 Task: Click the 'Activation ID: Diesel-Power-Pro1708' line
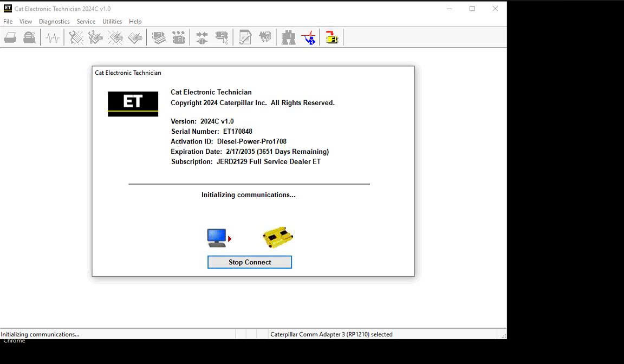click(229, 141)
